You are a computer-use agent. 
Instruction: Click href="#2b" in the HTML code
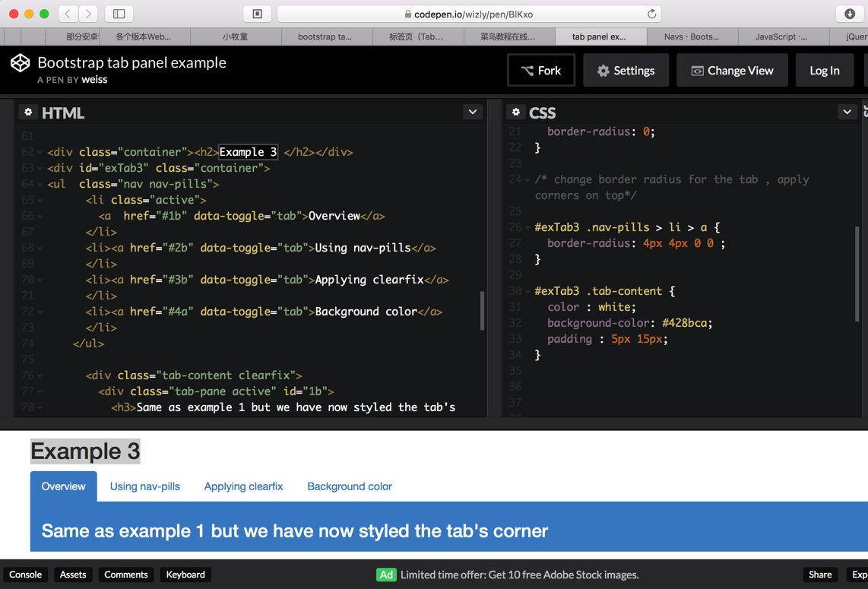tap(161, 248)
